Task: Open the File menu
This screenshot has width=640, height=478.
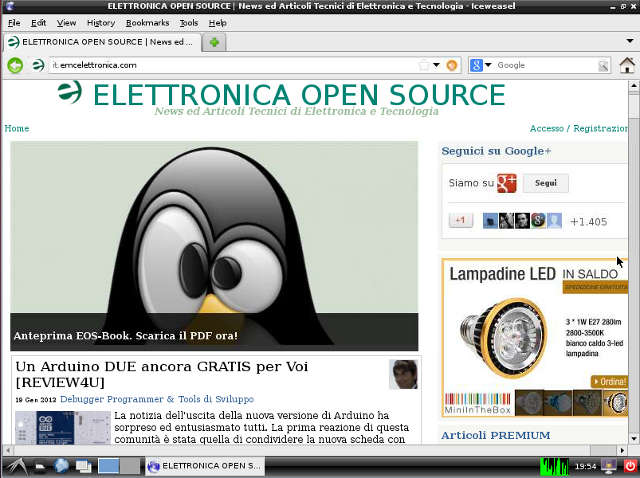Action: 14,23
